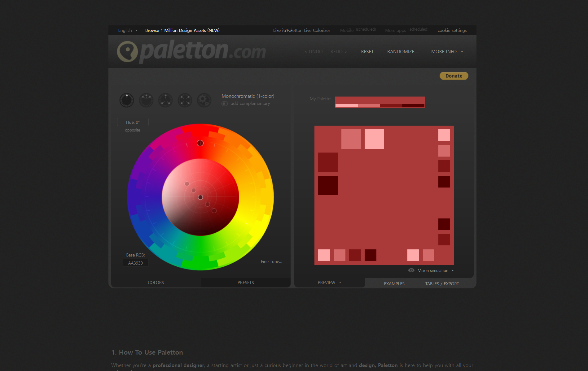
Task: Toggle the add complementary switch
Action: coord(225,104)
